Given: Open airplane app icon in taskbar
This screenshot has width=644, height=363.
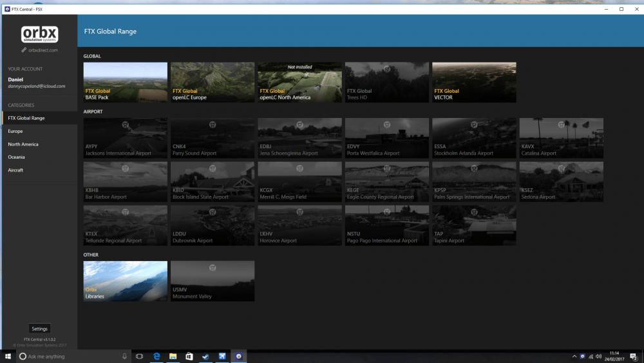Looking at the screenshot, I should point(222,356).
